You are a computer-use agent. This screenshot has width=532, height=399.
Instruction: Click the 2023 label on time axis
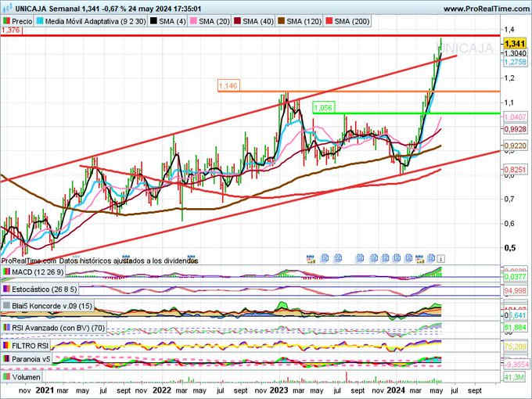(x=280, y=390)
